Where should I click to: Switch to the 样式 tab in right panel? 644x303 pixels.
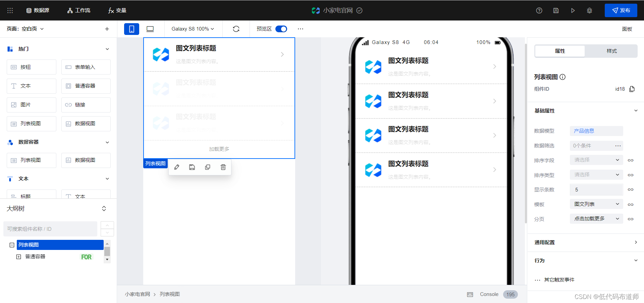(611, 51)
